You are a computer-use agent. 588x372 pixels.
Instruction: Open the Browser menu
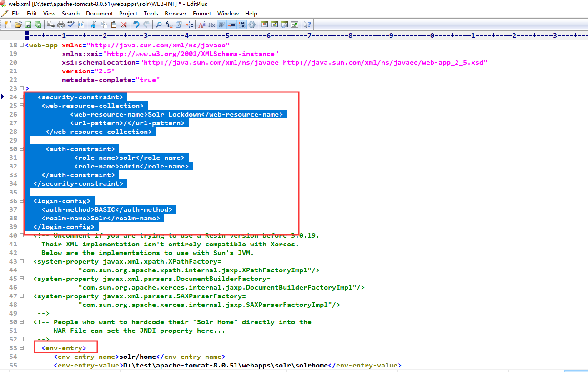point(176,13)
